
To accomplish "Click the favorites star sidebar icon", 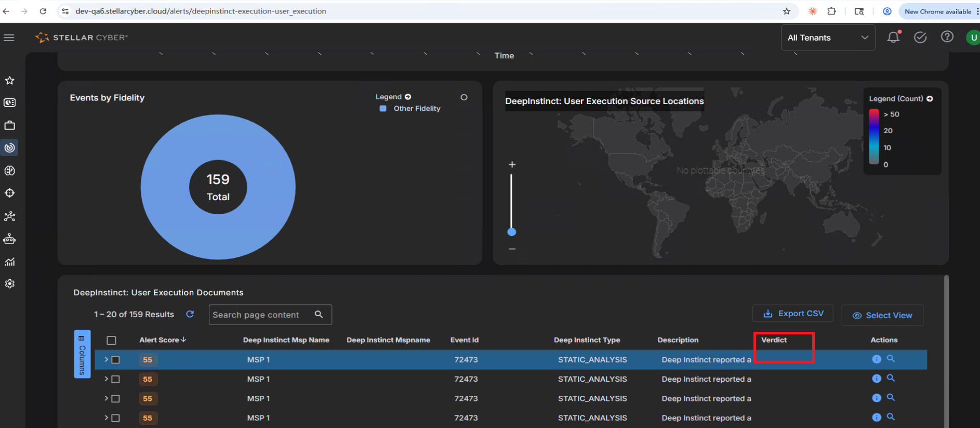I will (x=10, y=81).
